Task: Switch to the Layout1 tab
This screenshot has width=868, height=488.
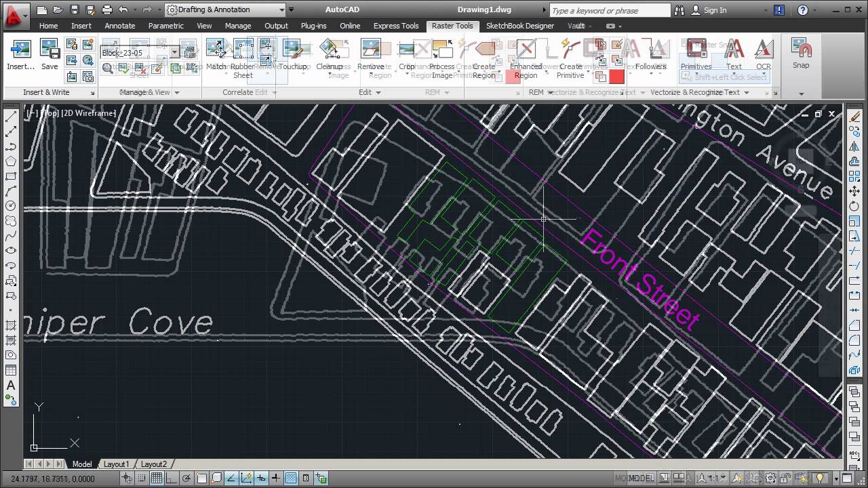Action: (x=116, y=464)
